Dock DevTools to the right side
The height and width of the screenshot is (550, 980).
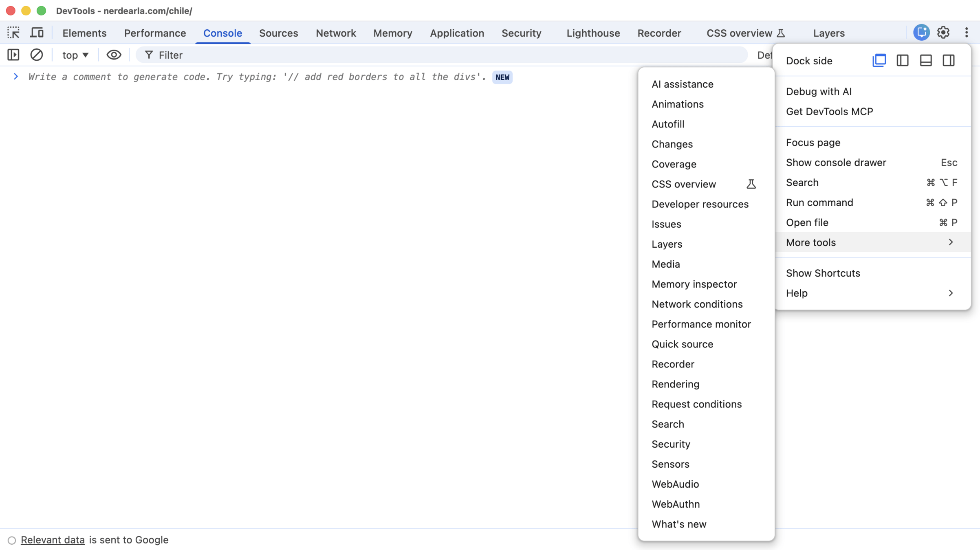(949, 61)
